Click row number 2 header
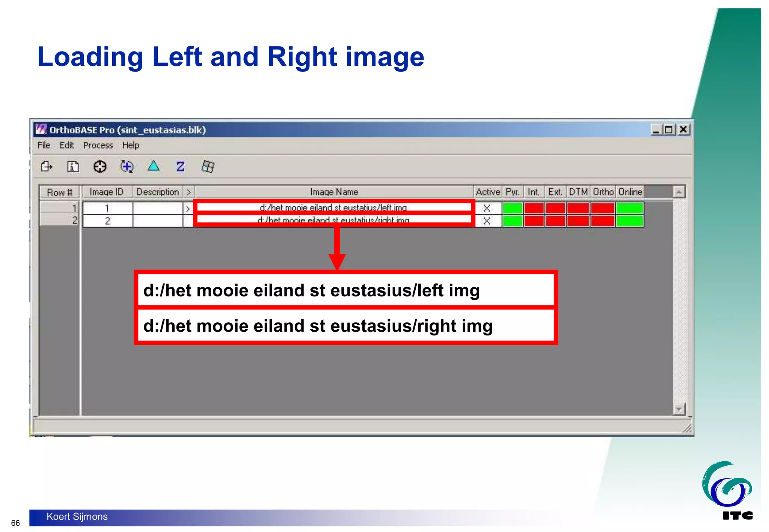The image size is (769, 532). tap(59, 221)
